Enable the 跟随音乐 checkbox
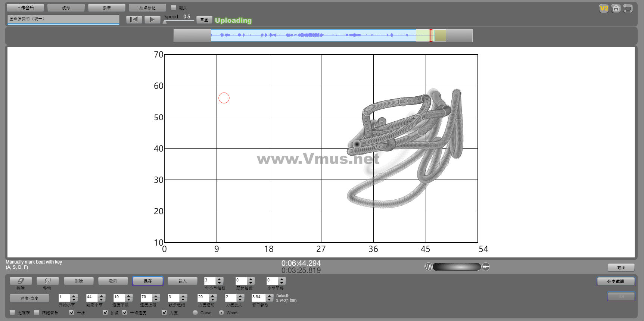 click(37, 312)
